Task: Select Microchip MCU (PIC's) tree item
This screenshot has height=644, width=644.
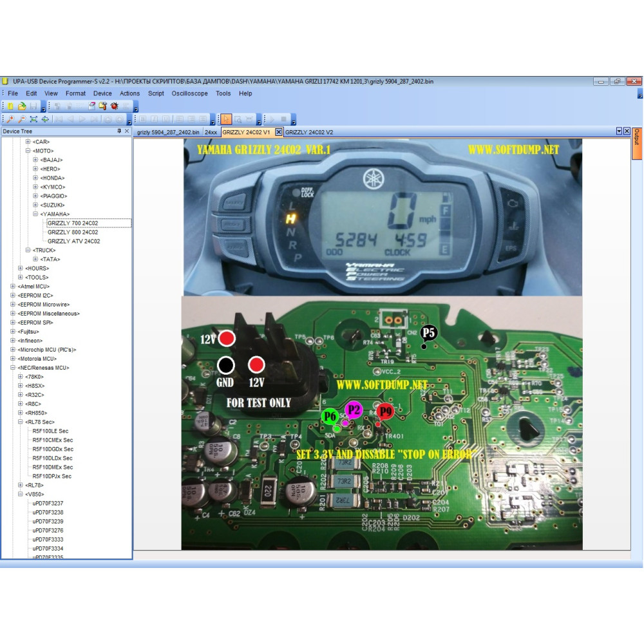Action: (x=47, y=350)
